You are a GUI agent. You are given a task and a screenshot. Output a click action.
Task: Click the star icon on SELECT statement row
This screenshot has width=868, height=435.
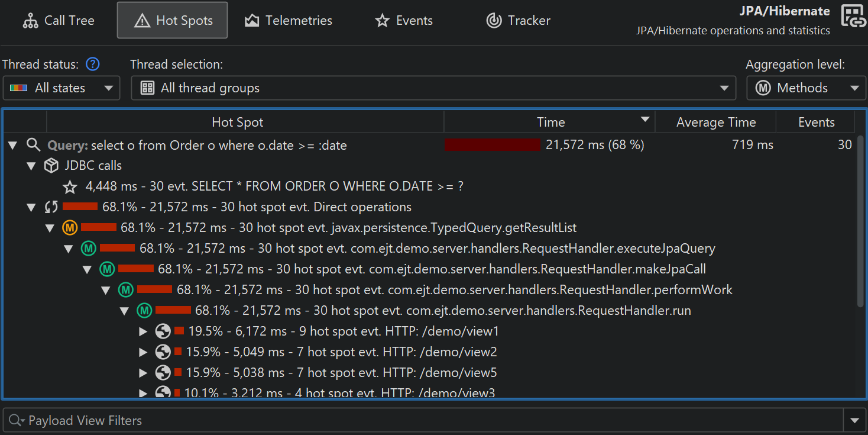(x=70, y=187)
